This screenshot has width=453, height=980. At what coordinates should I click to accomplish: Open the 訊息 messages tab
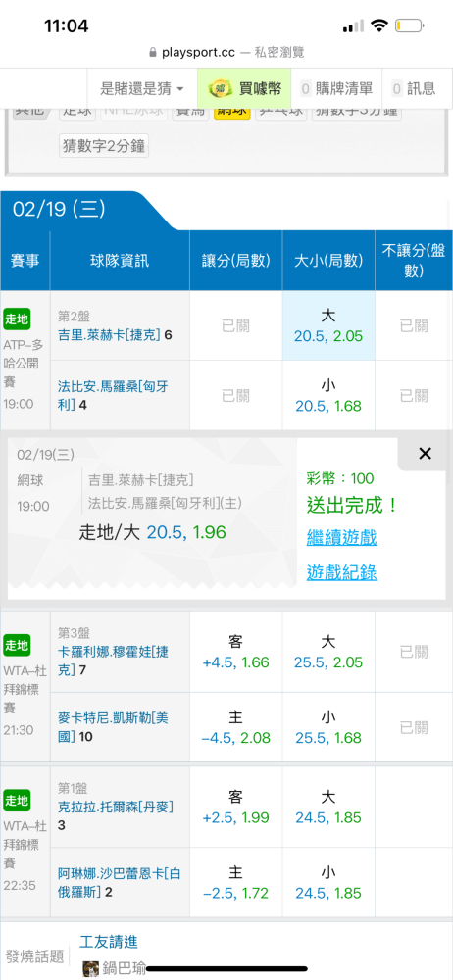(x=414, y=89)
